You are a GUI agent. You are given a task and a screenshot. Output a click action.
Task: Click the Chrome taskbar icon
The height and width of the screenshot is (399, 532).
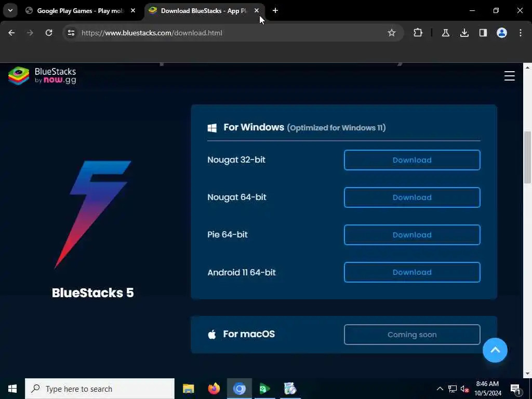[239, 389]
